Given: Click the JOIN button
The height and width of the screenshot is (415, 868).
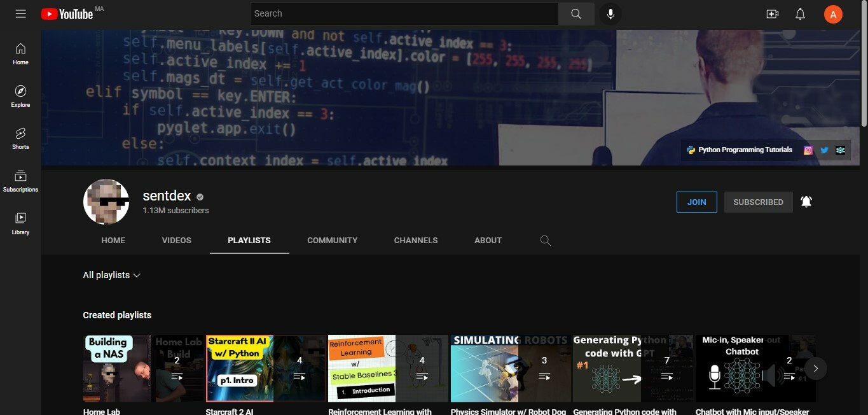Looking at the screenshot, I should [x=696, y=202].
